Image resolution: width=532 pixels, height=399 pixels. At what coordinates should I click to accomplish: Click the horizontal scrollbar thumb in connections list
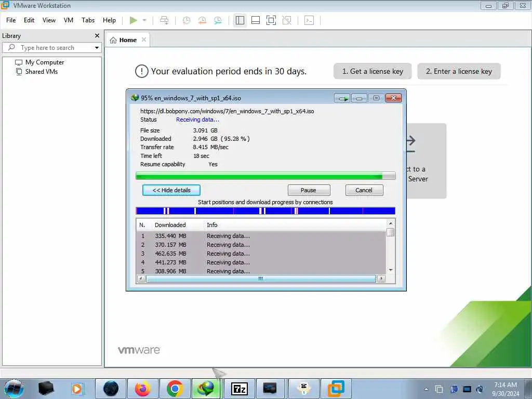(261, 279)
